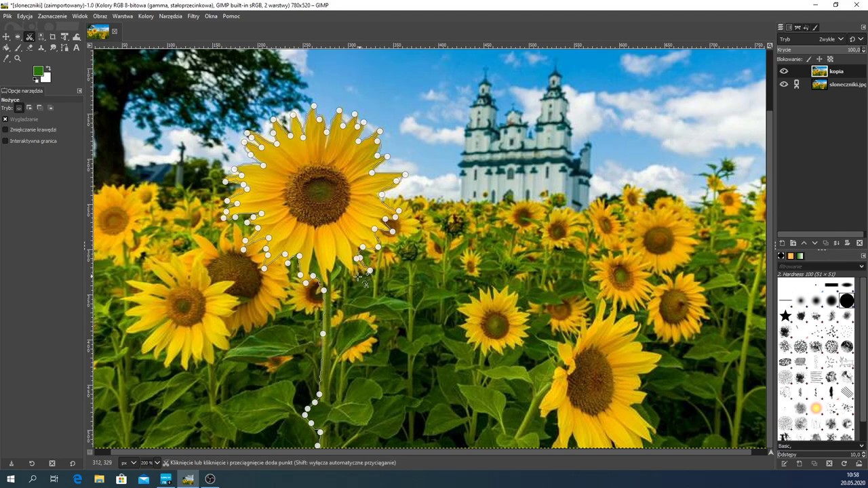Select the Zoom tool
Screen dimensions: 868x488
pyautogui.click(x=18, y=58)
